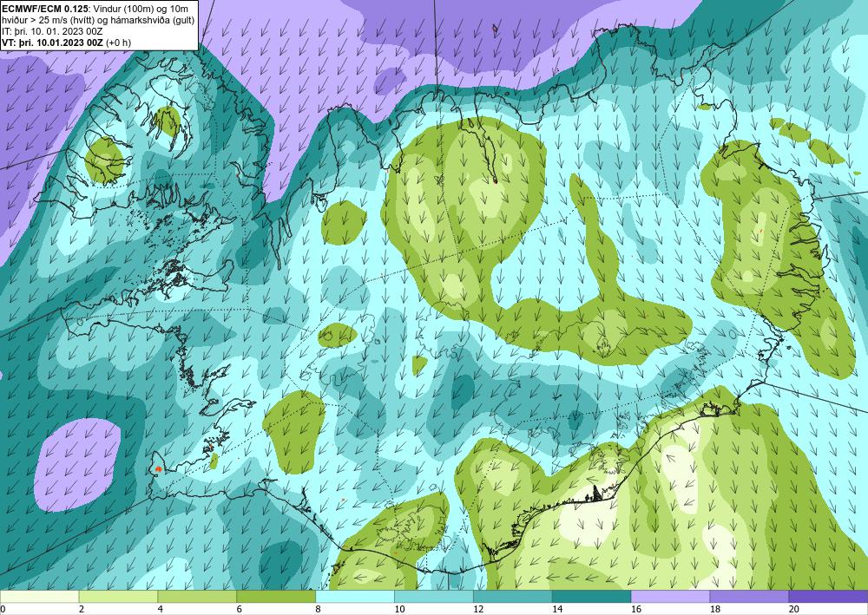This screenshot has height=615, width=868.
Task: Select the 8–10 m/s light cyan legend swatch
Action: pyautogui.click(x=355, y=597)
